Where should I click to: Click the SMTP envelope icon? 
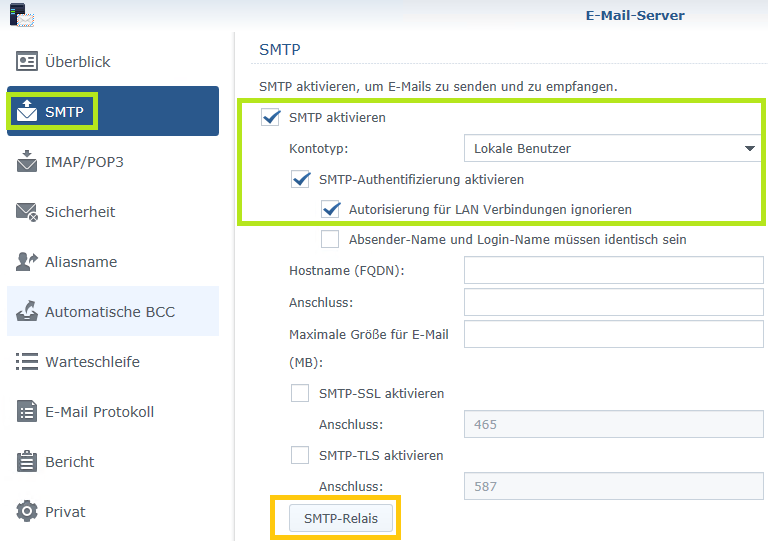[27, 111]
